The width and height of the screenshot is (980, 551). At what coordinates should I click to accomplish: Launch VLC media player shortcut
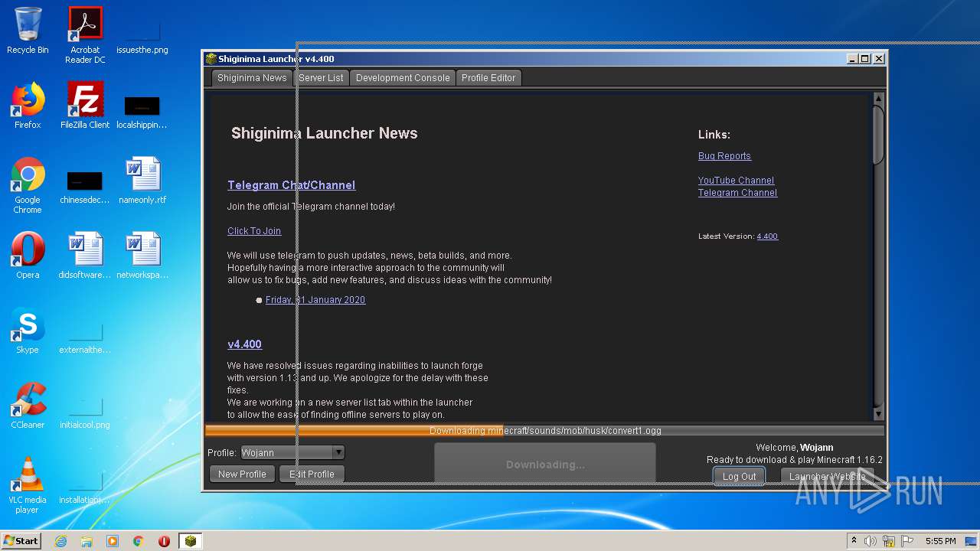coord(28,485)
